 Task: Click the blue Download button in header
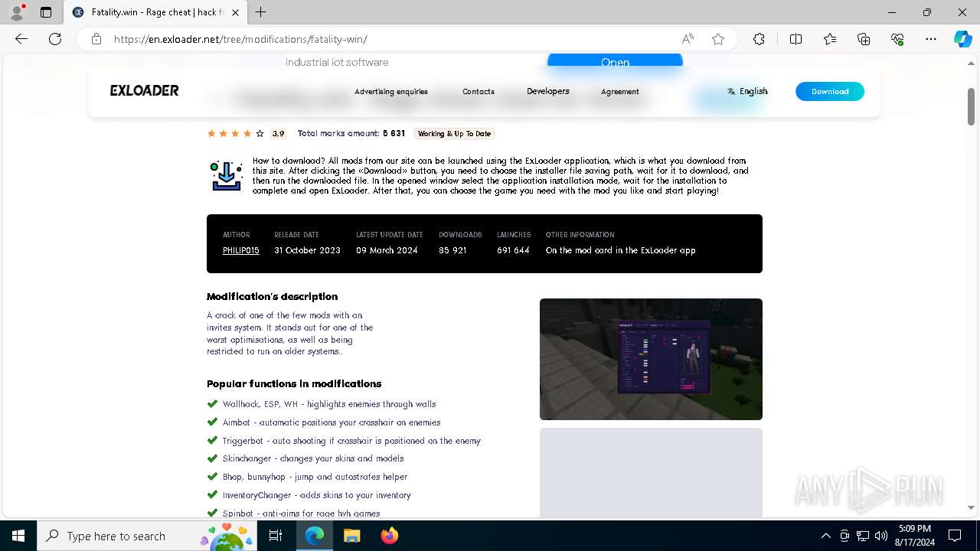click(830, 91)
